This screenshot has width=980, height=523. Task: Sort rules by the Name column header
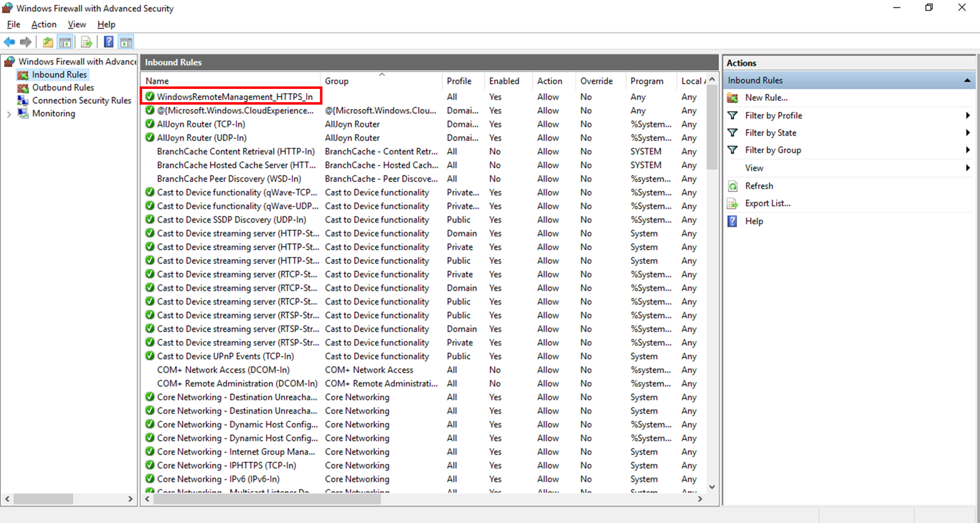click(231, 81)
